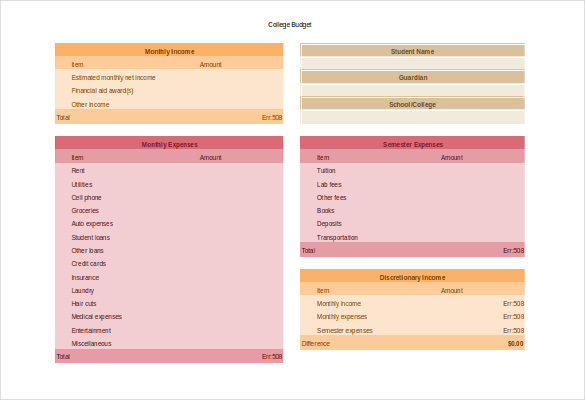Click the empty field below School/College

pyautogui.click(x=412, y=117)
